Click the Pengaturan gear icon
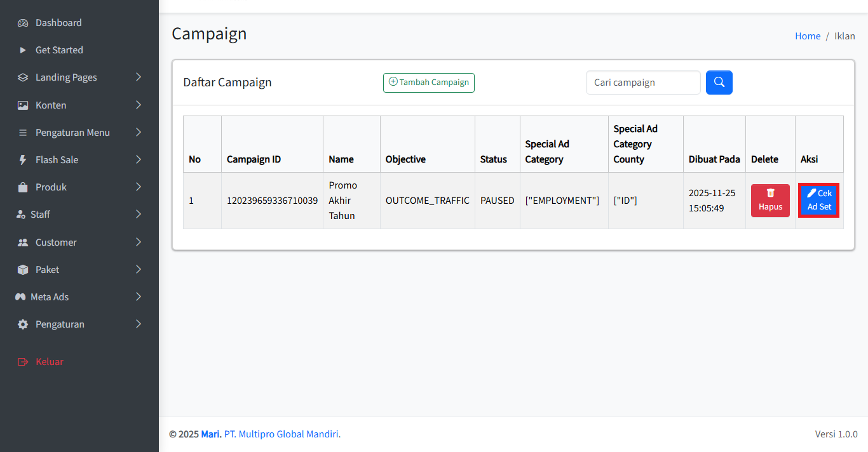 tap(23, 324)
